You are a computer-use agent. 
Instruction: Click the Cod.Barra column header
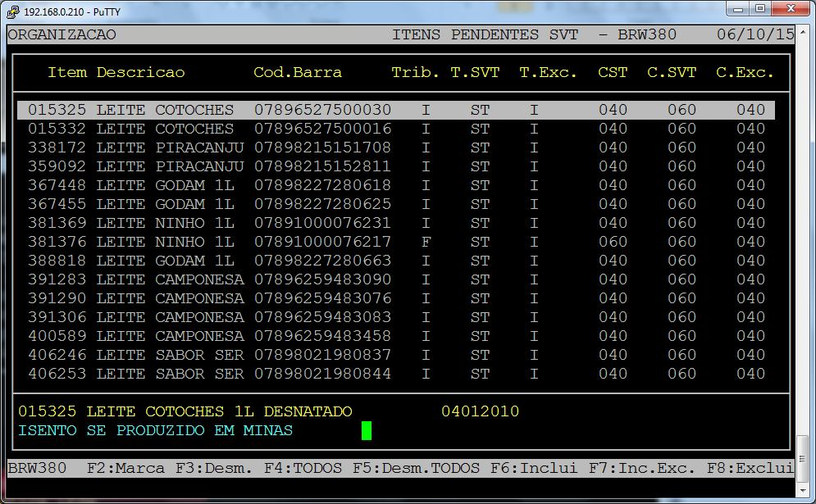[298, 72]
